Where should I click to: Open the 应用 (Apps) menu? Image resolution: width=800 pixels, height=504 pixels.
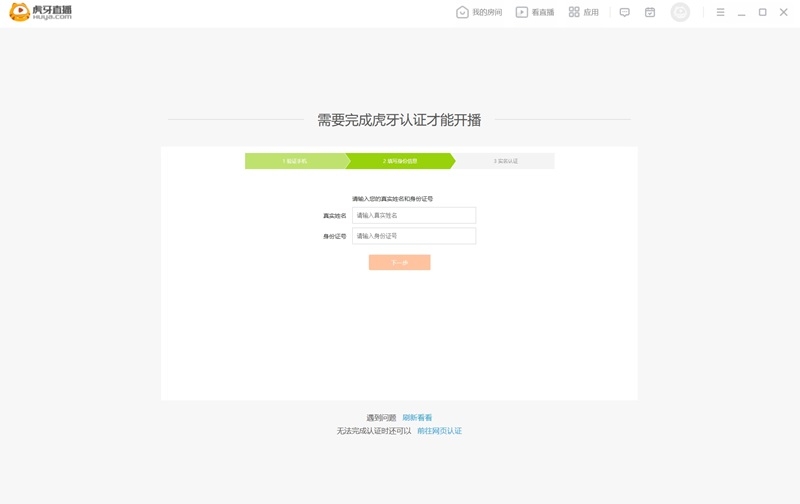[584, 12]
